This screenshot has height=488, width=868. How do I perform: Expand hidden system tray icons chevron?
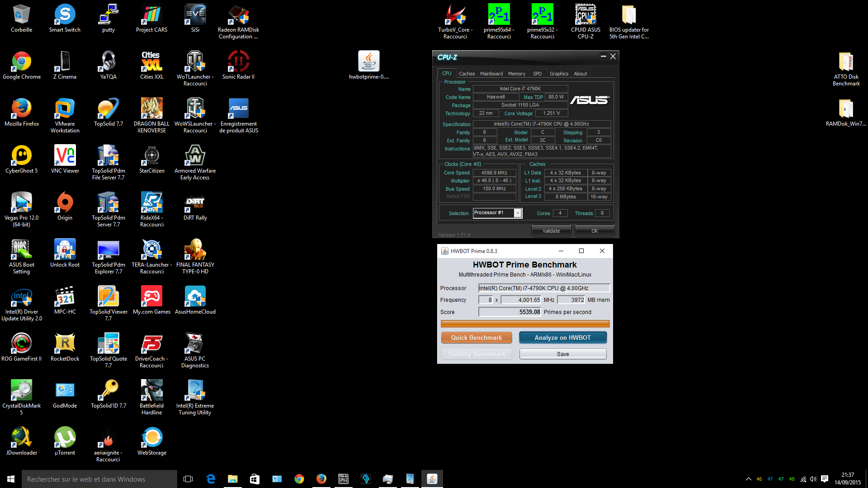(x=748, y=479)
